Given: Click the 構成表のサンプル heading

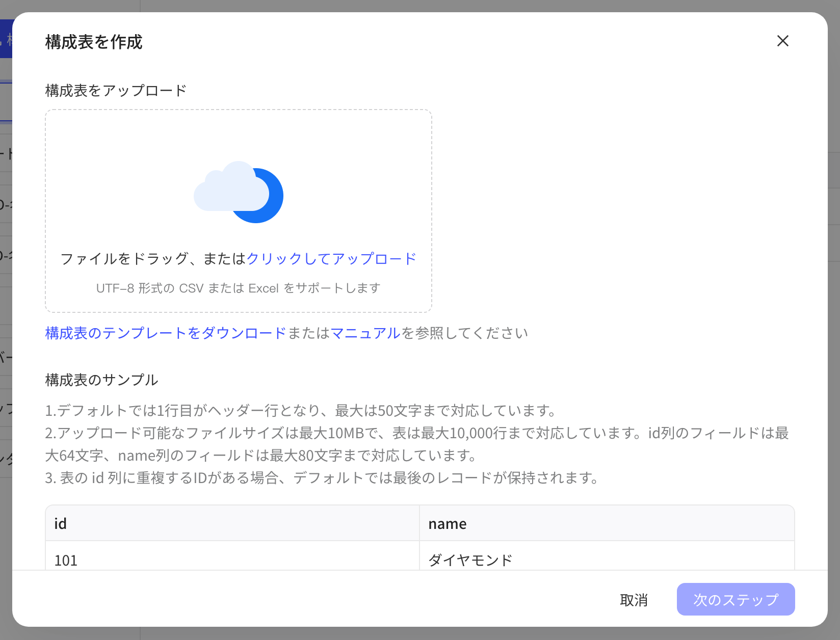Looking at the screenshot, I should (101, 380).
